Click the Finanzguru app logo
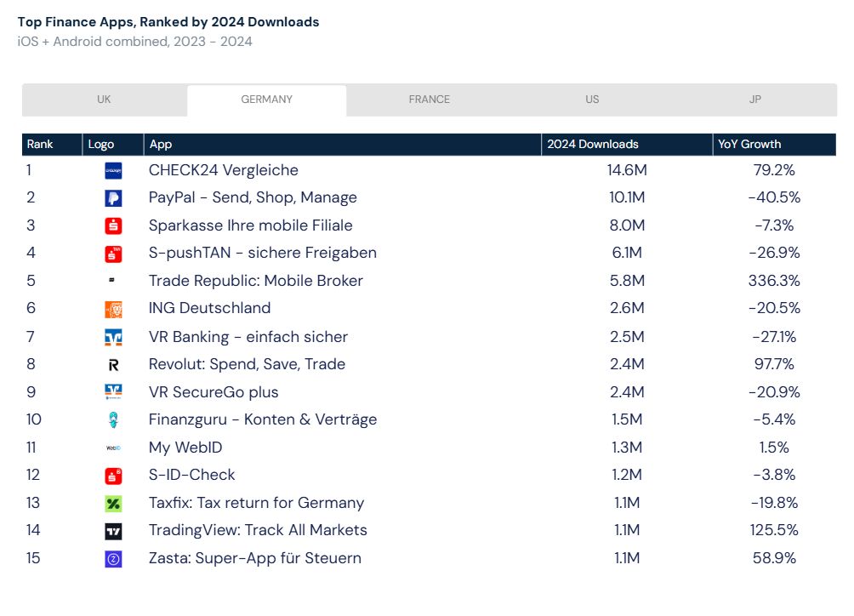The width and height of the screenshot is (854, 616). (x=113, y=420)
